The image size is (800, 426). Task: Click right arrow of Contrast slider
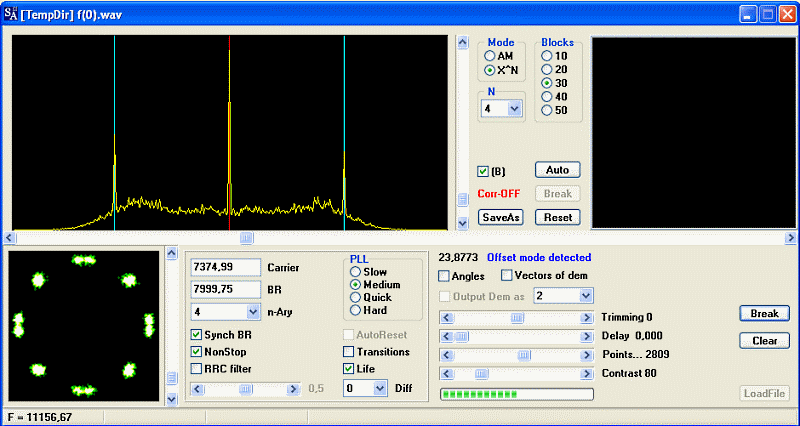(587, 374)
